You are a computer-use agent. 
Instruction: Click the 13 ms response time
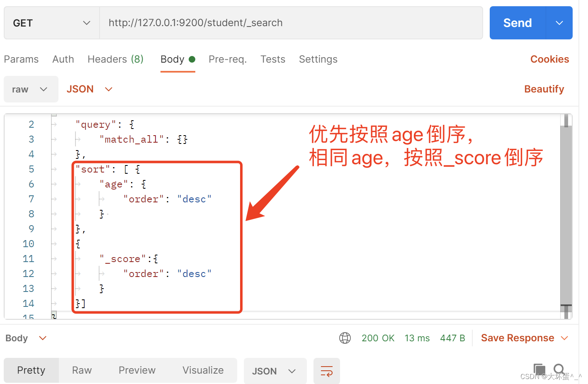pos(417,338)
